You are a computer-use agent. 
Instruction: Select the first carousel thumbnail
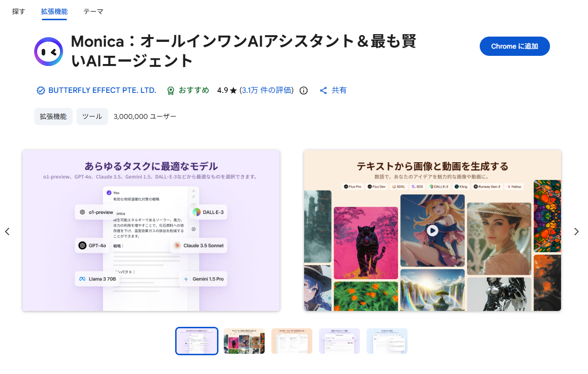[x=197, y=341]
